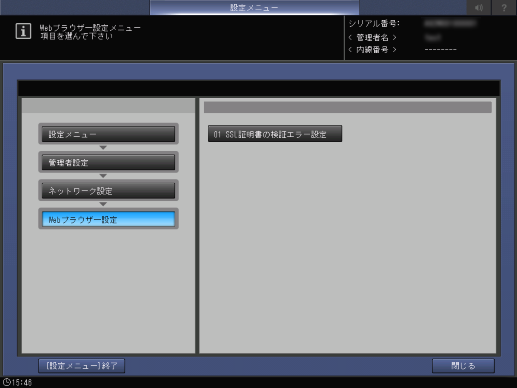The width and height of the screenshot is (517, 388).
Task: Click the information icon beside the message
Action: click(23, 31)
